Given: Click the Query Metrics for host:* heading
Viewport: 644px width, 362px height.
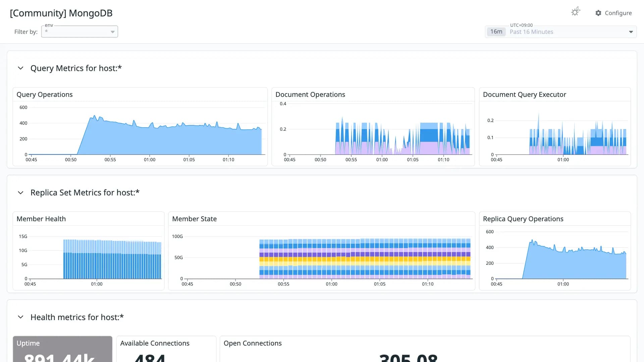Looking at the screenshot, I should pos(76,68).
